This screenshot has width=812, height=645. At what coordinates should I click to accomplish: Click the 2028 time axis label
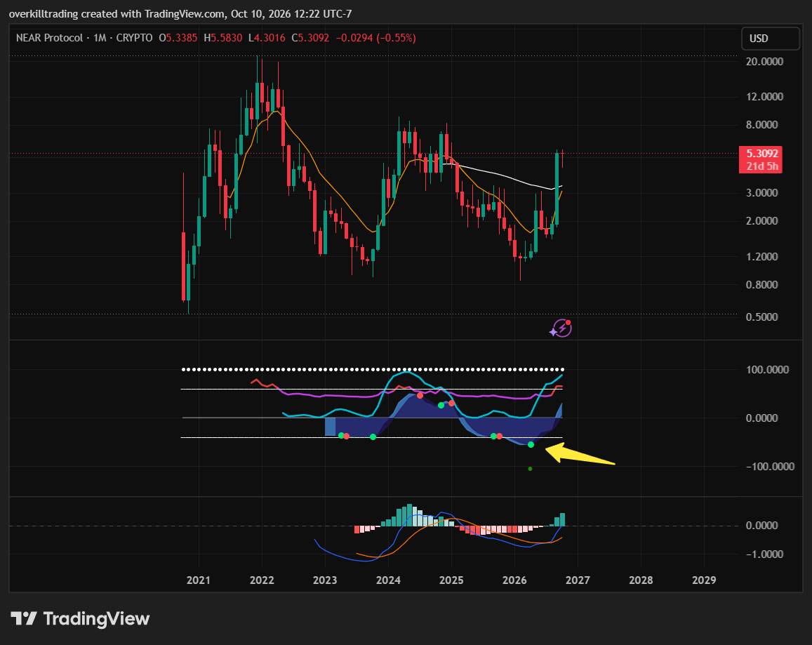tap(641, 580)
